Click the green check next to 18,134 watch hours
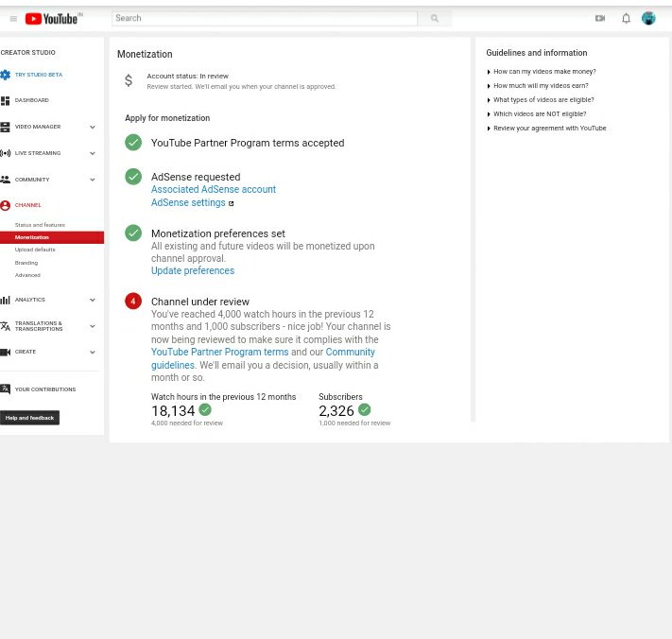 tap(205, 409)
